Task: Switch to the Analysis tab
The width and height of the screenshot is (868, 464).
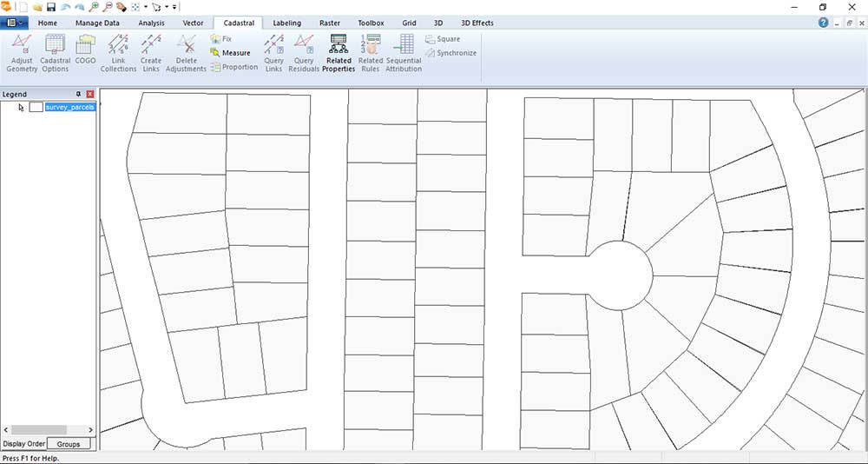Action: pos(151,23)
